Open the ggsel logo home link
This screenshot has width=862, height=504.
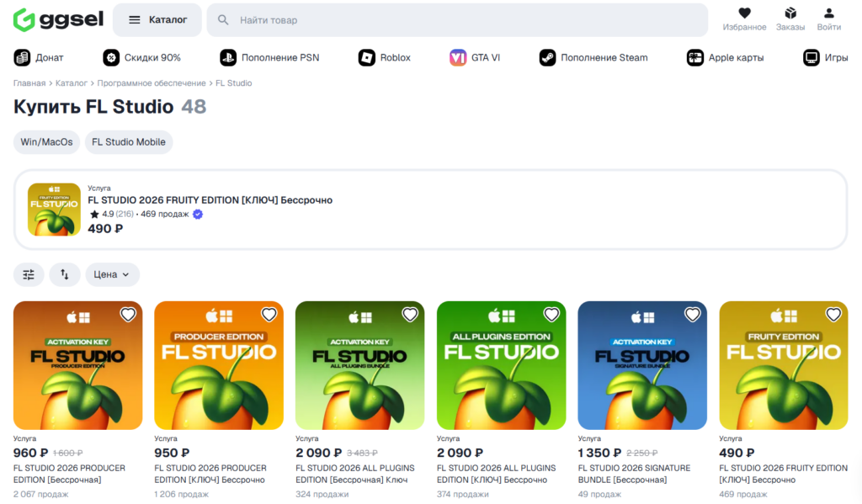point(58,20)
